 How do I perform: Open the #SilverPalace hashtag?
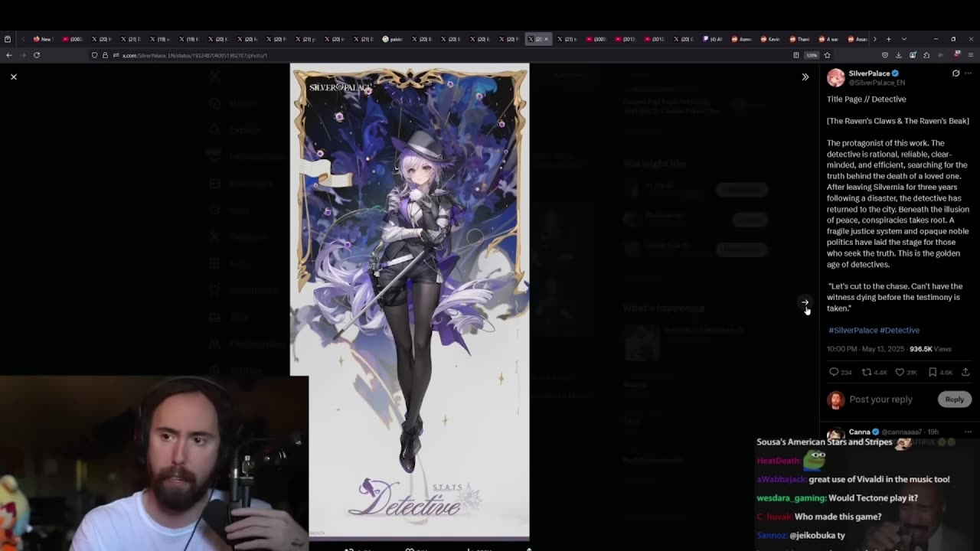[x=853, y=330]
